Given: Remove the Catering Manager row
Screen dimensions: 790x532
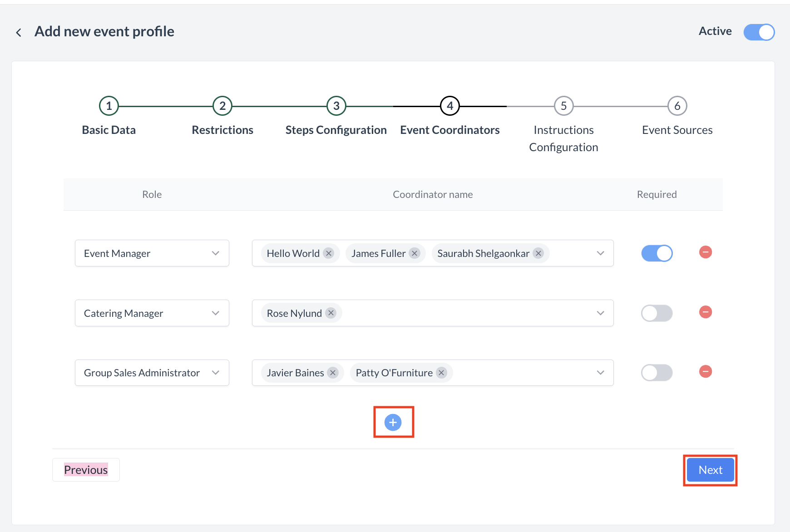Looking at the screenshot, I should (x=705, y=312).
